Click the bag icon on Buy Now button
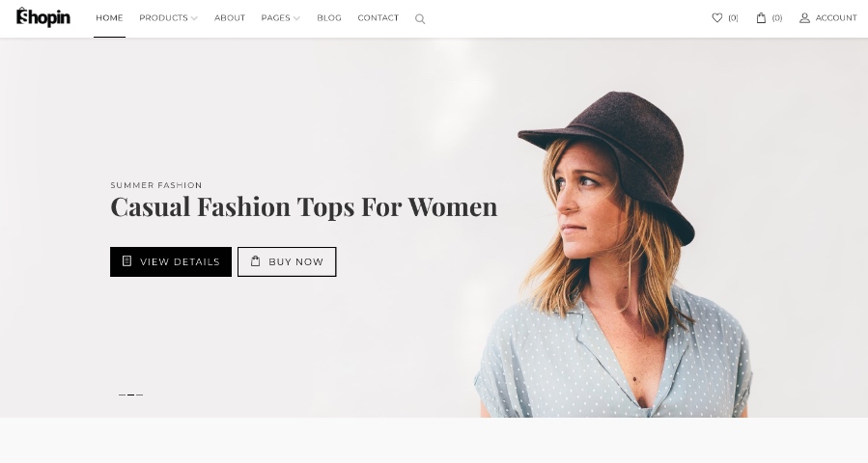The image size is (868, 463). click(x=256, y=261)
